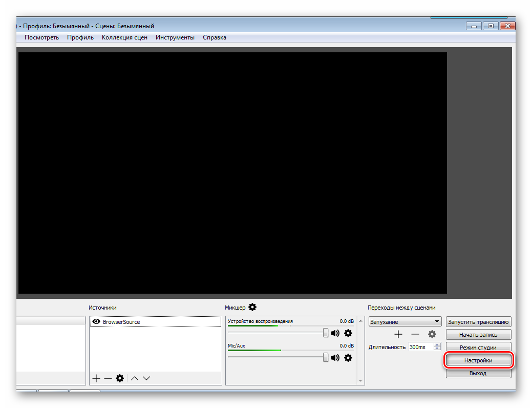Screen dimensions: 532x408
Task: Remove selected source with minus icon
Action: click(x=108, y=378)
